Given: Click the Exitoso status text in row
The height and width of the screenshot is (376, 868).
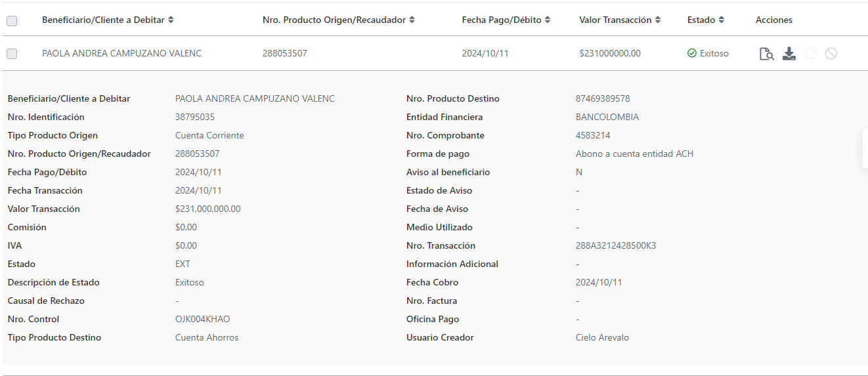Looking at the screenshot, I should point(714,54).
